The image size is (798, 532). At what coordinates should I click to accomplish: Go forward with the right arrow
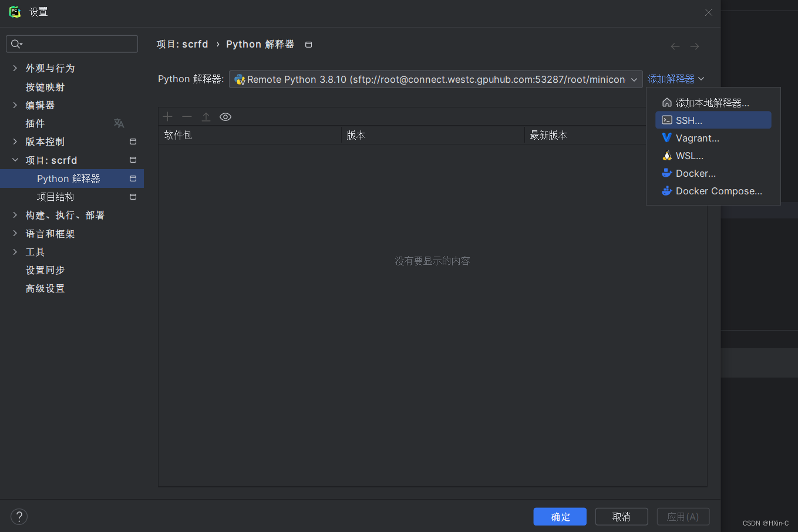click(x=695, y=46)
